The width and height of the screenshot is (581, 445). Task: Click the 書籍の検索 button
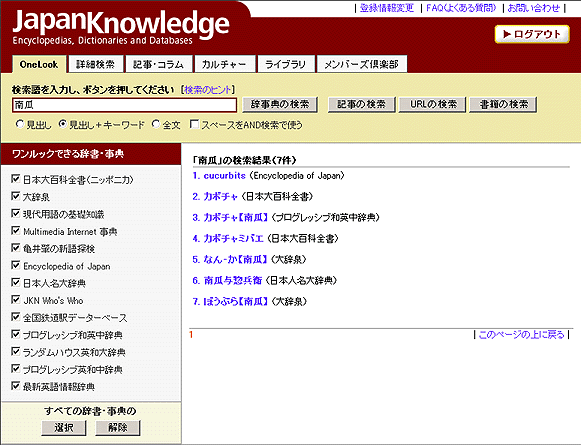[x=504, y=104]
